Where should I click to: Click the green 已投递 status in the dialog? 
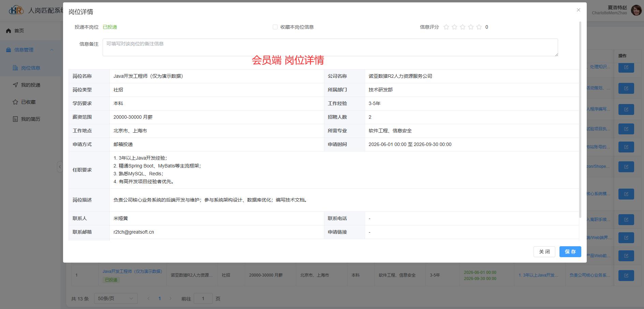click(x=110, y=27)
